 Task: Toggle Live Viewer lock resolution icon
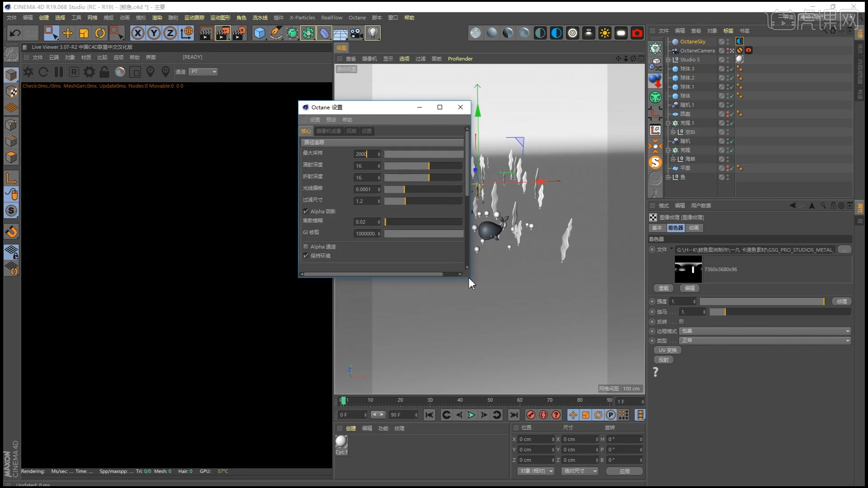104,72
